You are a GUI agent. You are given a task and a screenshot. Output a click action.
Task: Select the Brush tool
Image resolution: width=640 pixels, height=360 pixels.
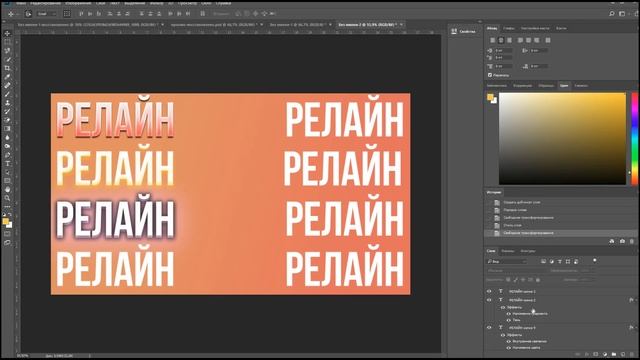coord(7,94)
